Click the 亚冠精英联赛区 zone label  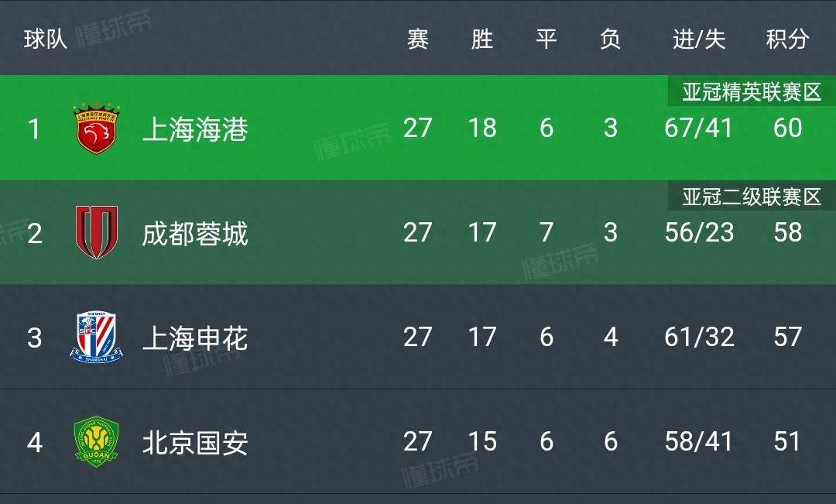(751, 93)
